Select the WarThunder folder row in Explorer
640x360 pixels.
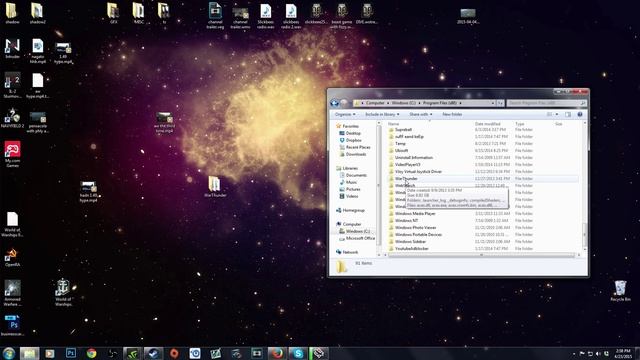tap(482, 178)
